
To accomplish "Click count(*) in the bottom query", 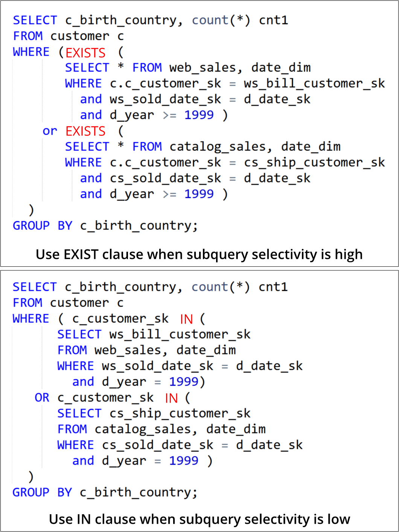I will pyautogui.click(x=220, y=287).
